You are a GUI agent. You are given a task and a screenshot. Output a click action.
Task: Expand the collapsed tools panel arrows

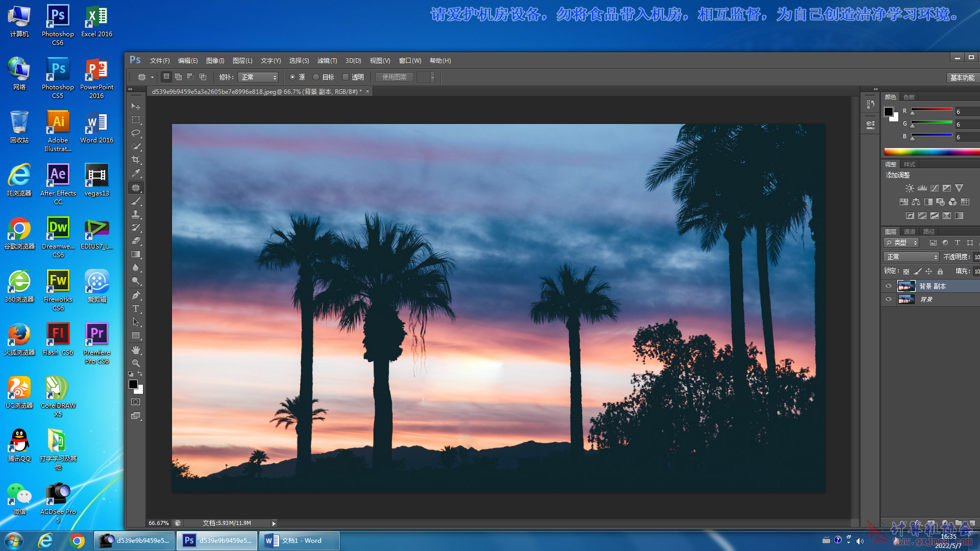tap(130, 89)
